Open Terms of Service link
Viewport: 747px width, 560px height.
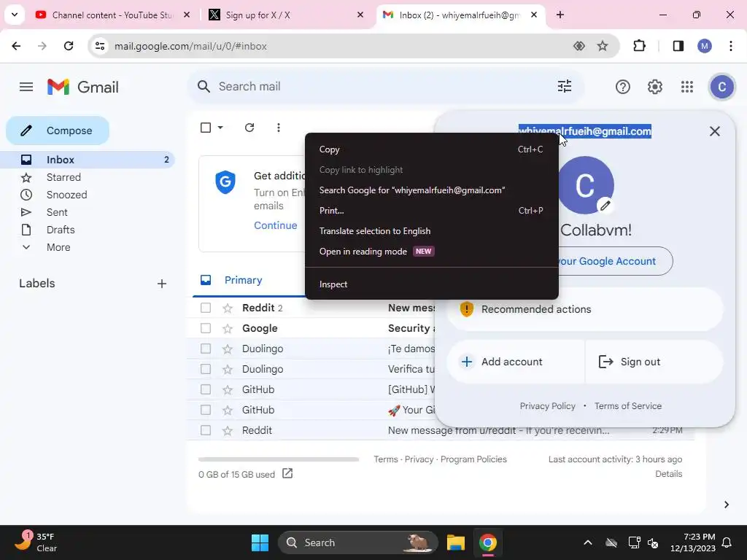point(628,406)
